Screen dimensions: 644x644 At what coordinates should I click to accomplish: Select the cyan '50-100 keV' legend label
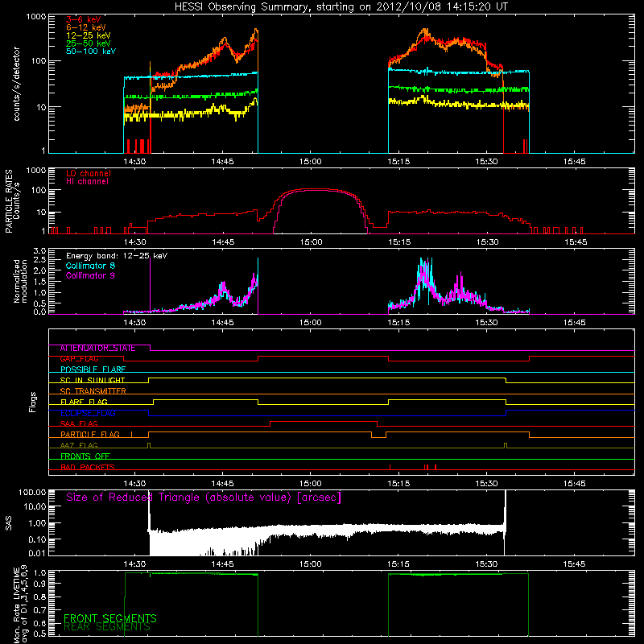(x=91, y=52)
